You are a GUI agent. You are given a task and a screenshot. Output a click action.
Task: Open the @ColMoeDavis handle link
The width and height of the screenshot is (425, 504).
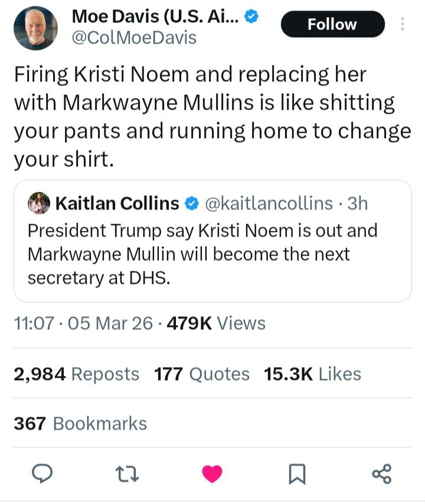pyautogui.click(x=134, y=38)
